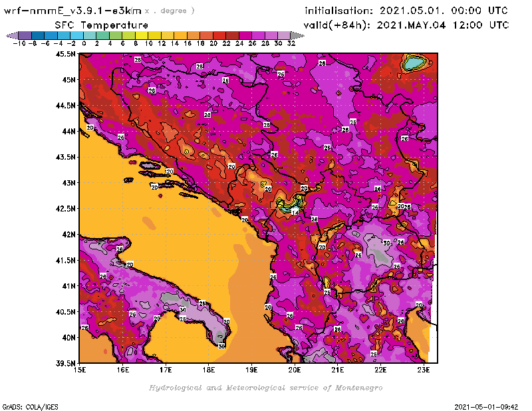Click the blue -6 to -4 legend swatch
This screenshot has width=532, height=411.
coord(51,35)
